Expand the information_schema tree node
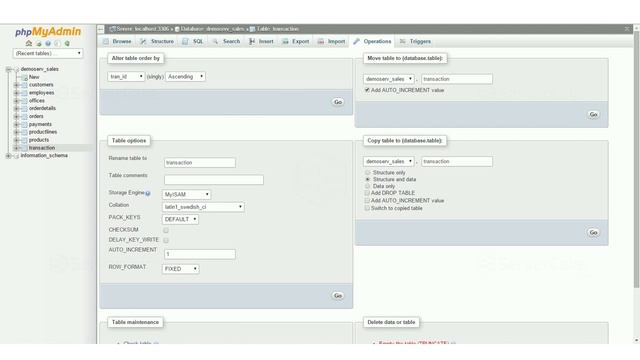 coord(8,156)
